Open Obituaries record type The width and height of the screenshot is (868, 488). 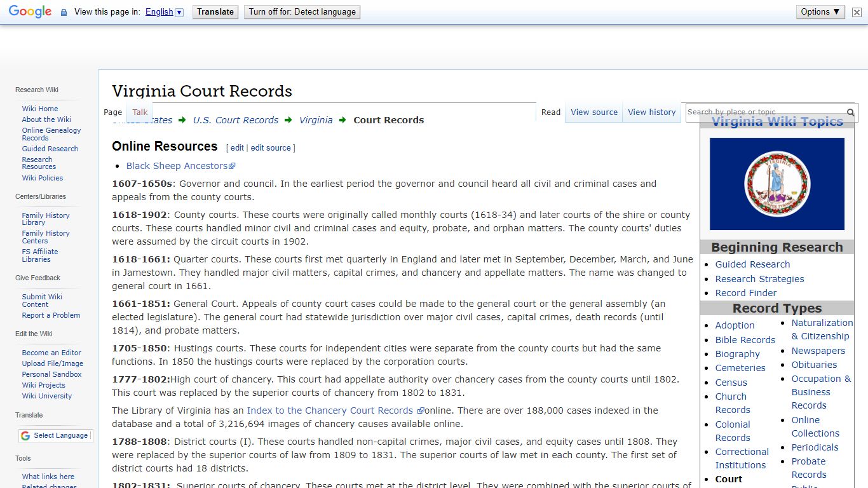(x=814, y=365)
